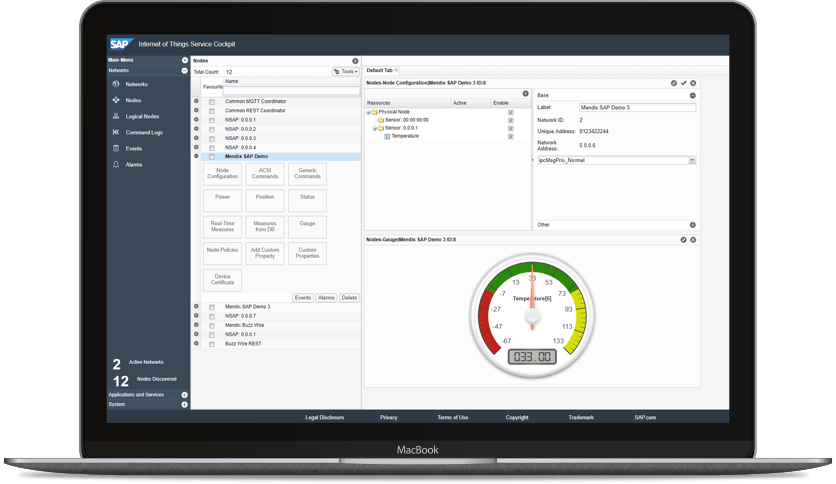The height and width of the screenshot is (484, 836).
Task: Sort by the Name column header
Action: (x=232, y=81)
